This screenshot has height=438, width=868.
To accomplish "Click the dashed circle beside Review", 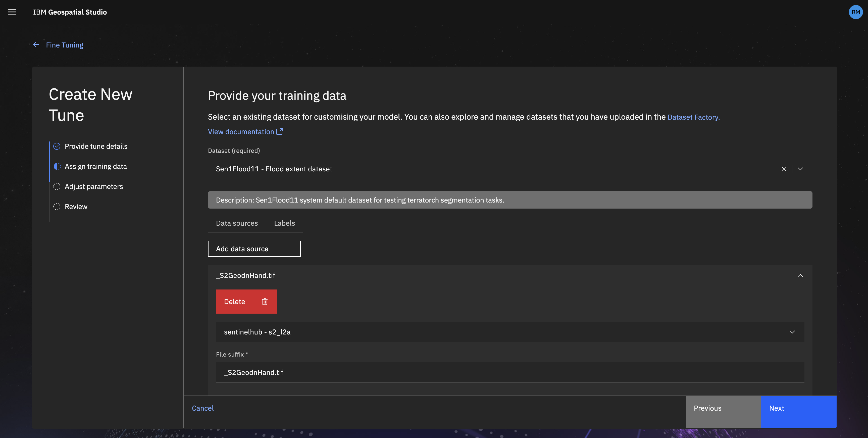I will coord(57,207).
